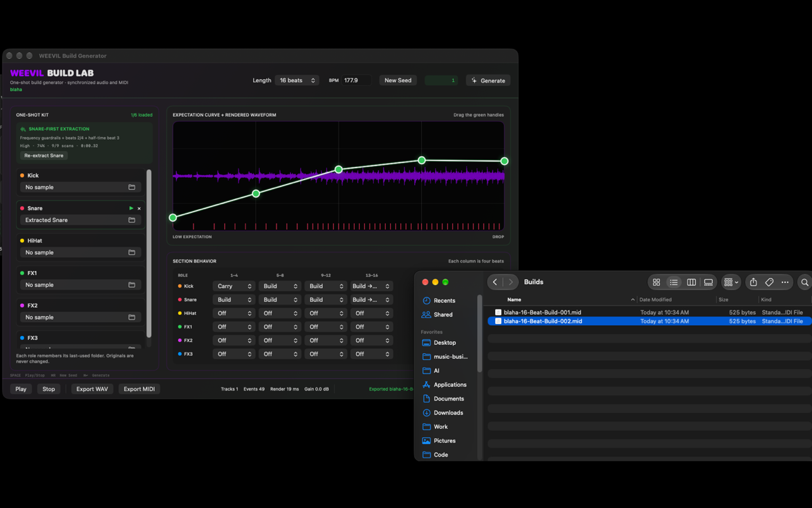Open folder browser for FX2 sample
This screenshot has height=508, width=812.
click(131, 317)
